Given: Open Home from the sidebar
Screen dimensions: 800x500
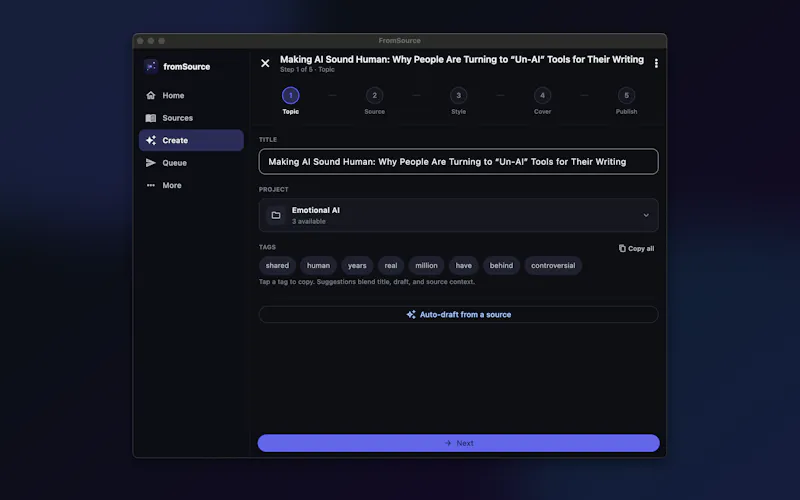Looking at the screenshot, I should [191, 95].
